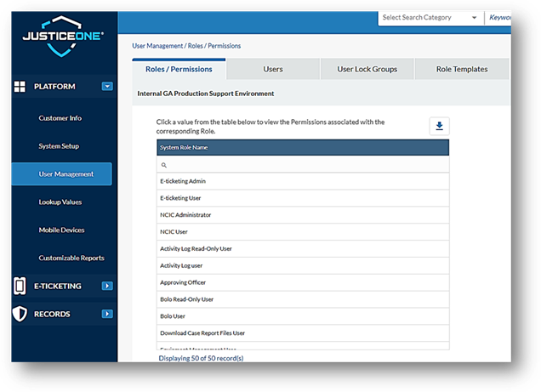Open Customer Info in sidebar

pos(60,118)
